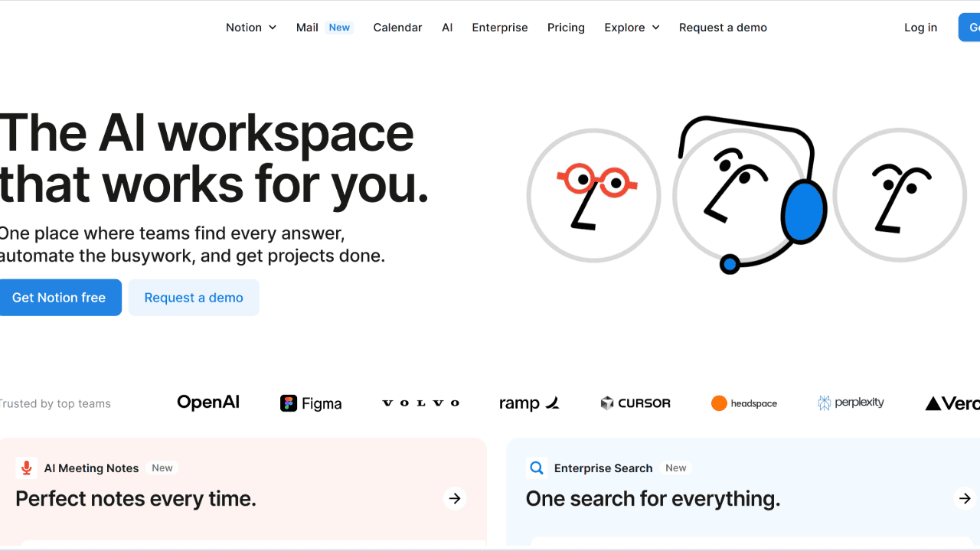This screenshot has width=980, height=551.
Task: Click the Log in link
Action: pyautogui.click(x=920, y=28)
